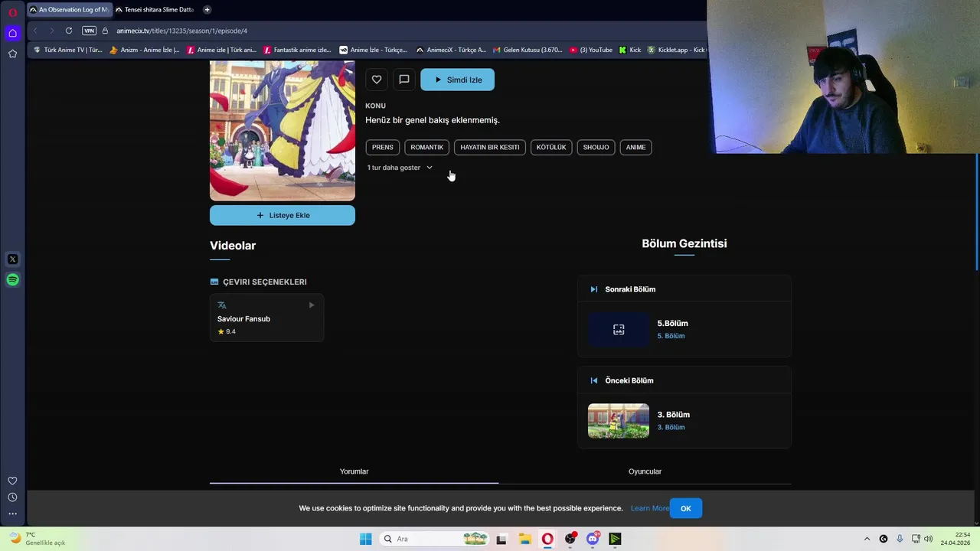Click the heart favorite icon button
Viewport: 980px width, 551px height.
[376, 80]
